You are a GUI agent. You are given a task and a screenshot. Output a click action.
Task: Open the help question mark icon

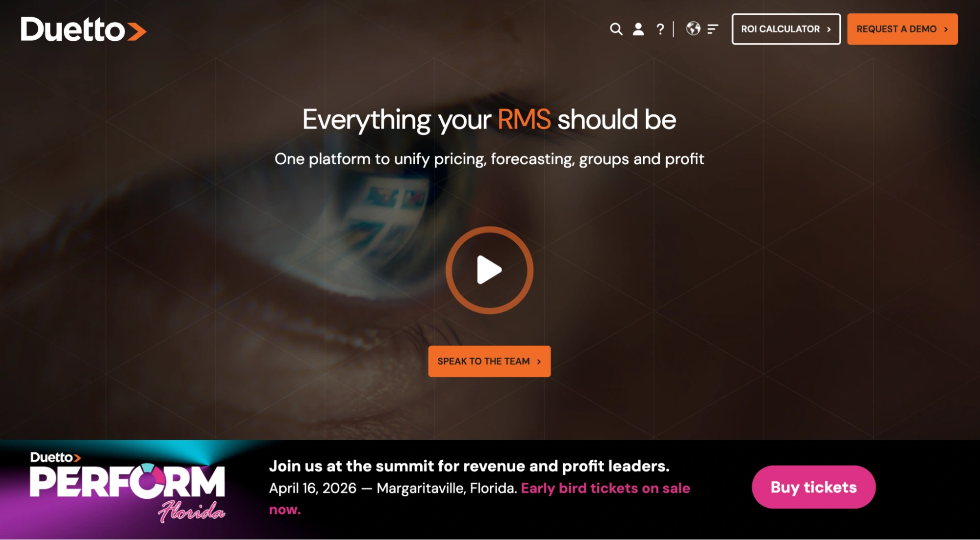[660, 29]
